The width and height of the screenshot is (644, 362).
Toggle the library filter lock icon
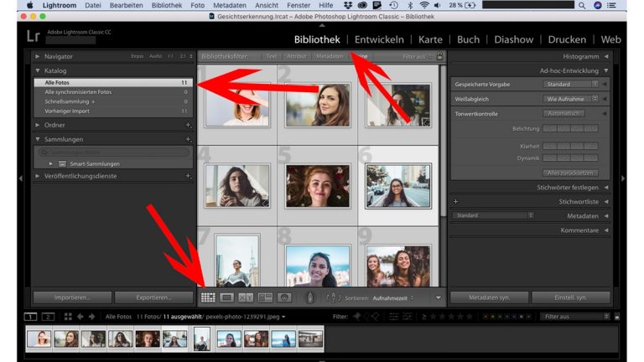tap(439, 56)
